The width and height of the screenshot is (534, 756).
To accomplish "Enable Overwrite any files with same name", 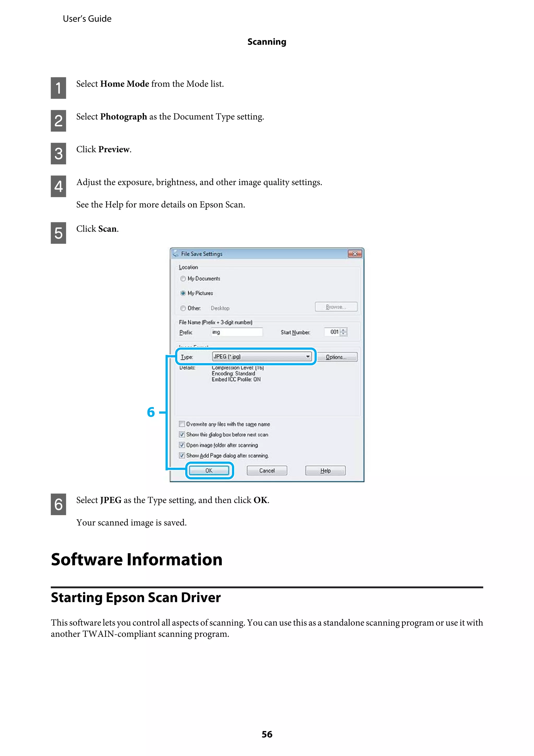I will [182, 424].
